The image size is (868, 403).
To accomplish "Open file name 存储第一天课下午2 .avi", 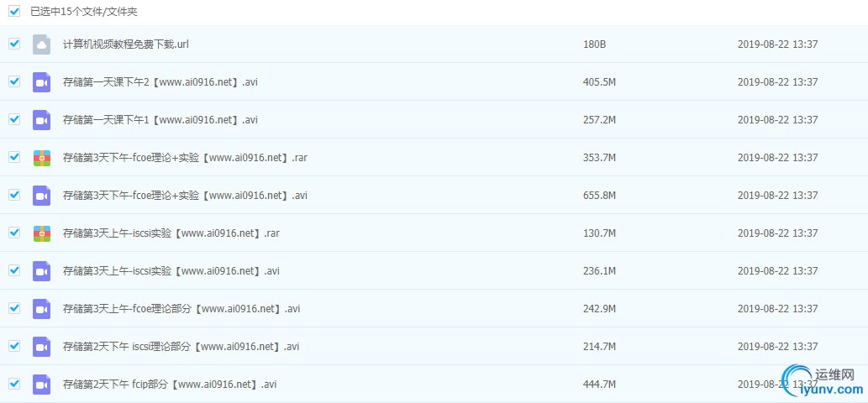I will (x=160, y=81).
